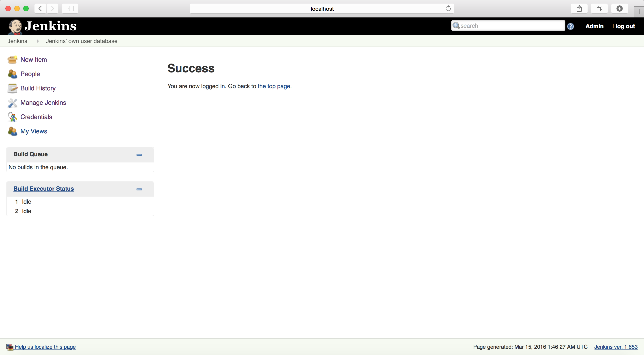The height and width of the screenshot is (355, 644).
Task: Click the search magnifier icon
Action: tap(456, 26)
